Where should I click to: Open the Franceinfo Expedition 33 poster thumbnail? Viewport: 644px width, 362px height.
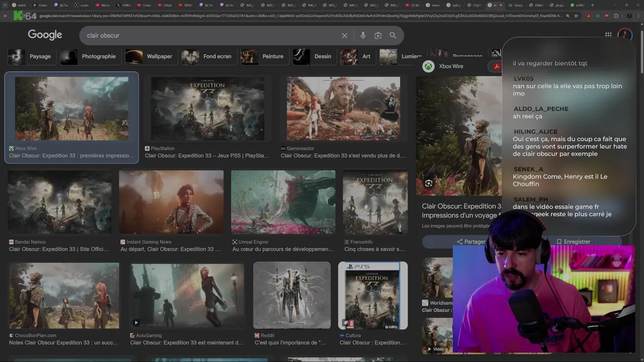click(375, 202)
